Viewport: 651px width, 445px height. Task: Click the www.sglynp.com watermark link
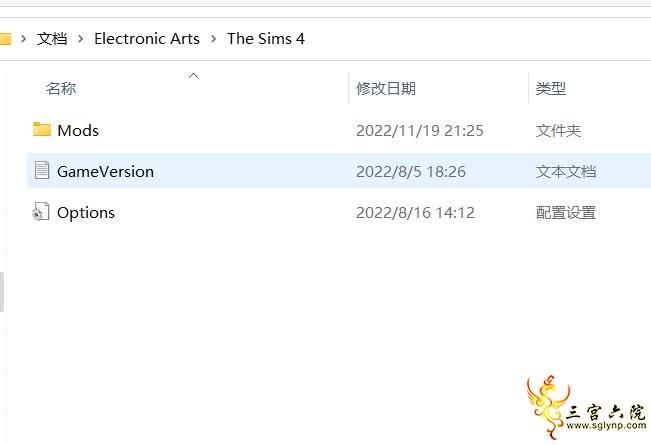point(606,425)
